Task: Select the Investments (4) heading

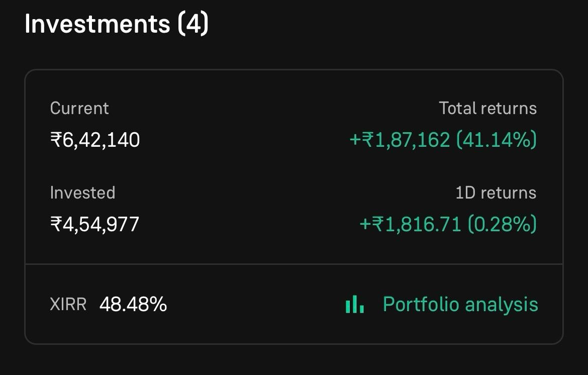Action: click(x=116, y=24)
